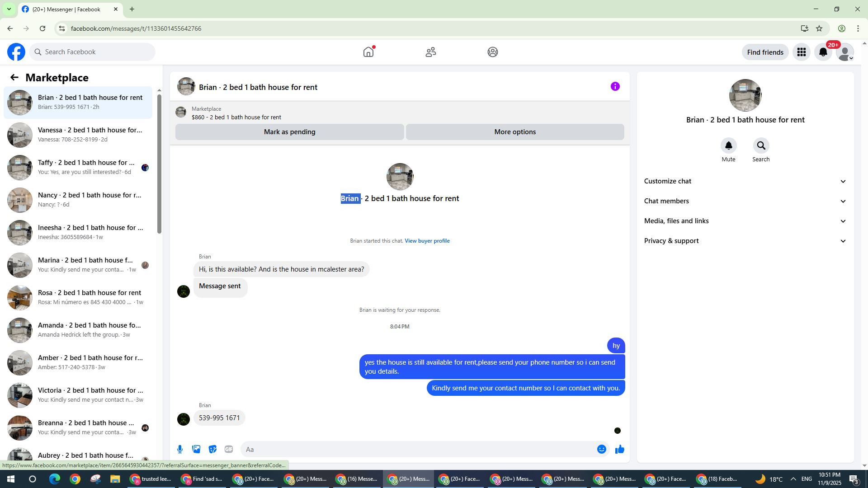Record a voice clip
This screenshot has width=868, height=488.
click(x=180, y=449)
